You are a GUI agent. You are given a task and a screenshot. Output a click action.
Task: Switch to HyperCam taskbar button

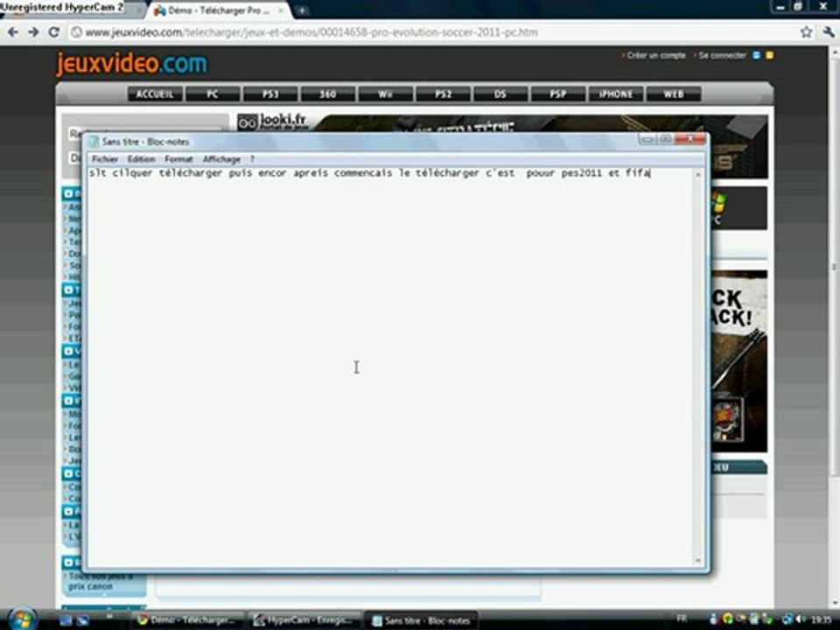[304, 620]
